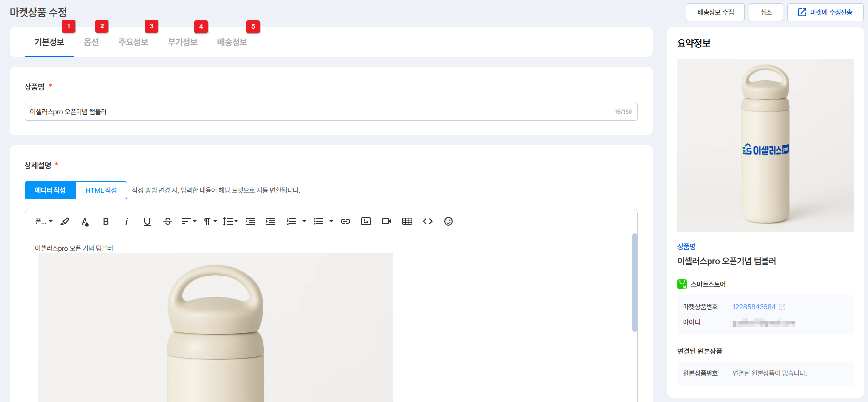The image size is (868, 402).
Task: Open the emoji picker
Action: [x=448, y=221]
